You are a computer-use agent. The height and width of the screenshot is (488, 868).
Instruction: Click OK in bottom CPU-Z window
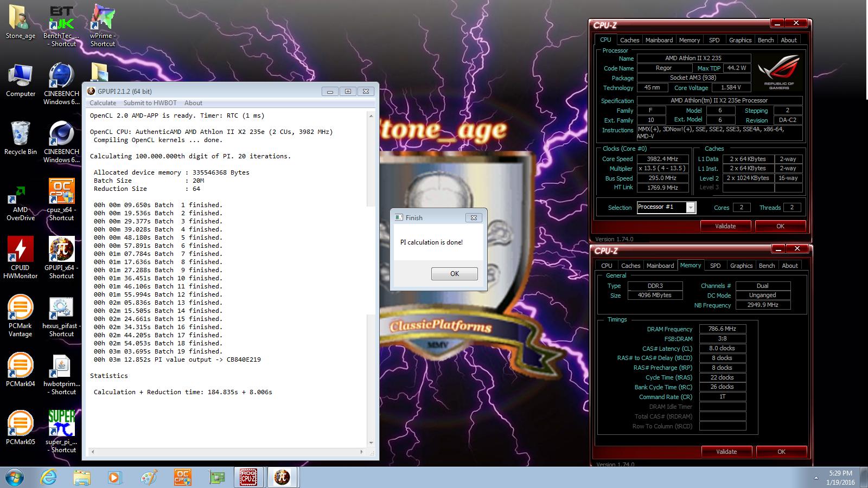782,452
